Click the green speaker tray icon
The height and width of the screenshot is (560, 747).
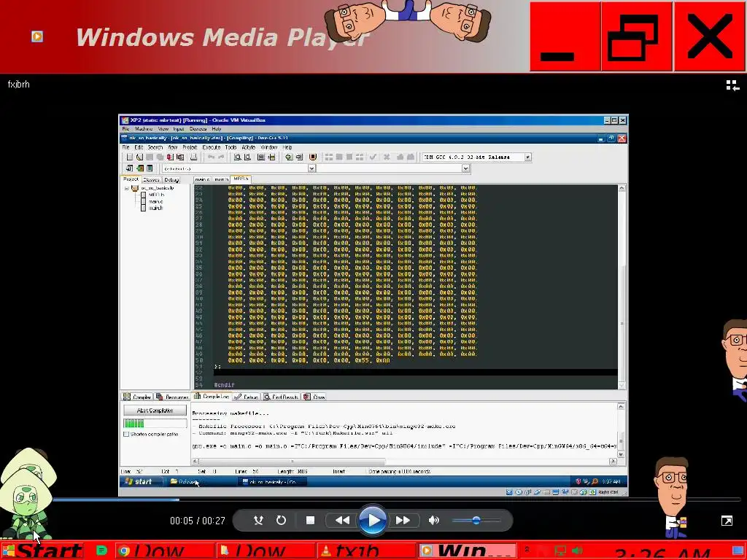coord(577,551)
